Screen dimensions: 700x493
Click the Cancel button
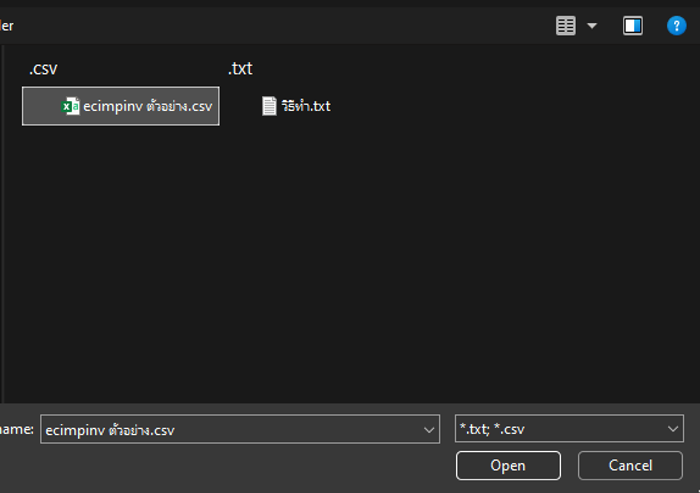coord(630,465)
